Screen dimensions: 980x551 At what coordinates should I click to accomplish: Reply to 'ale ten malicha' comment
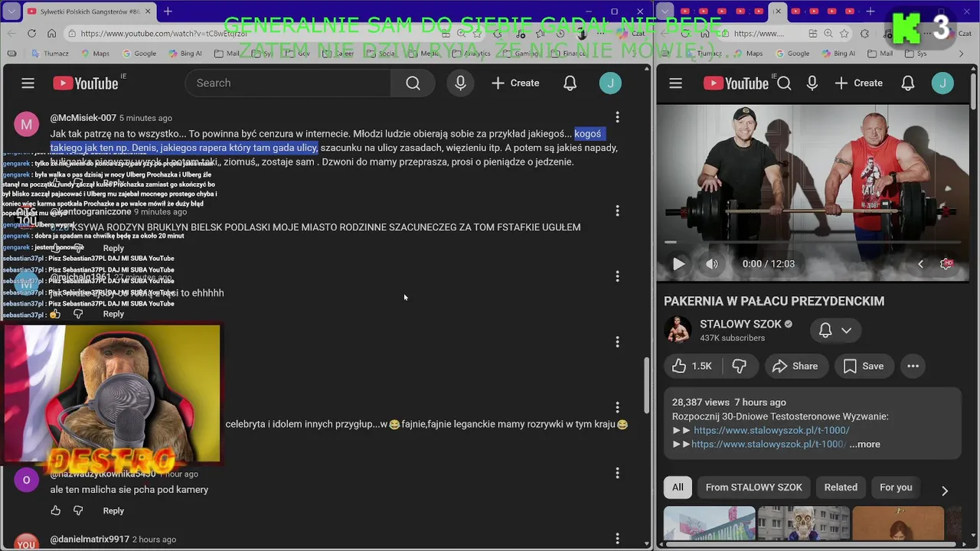tap(113, 510)
